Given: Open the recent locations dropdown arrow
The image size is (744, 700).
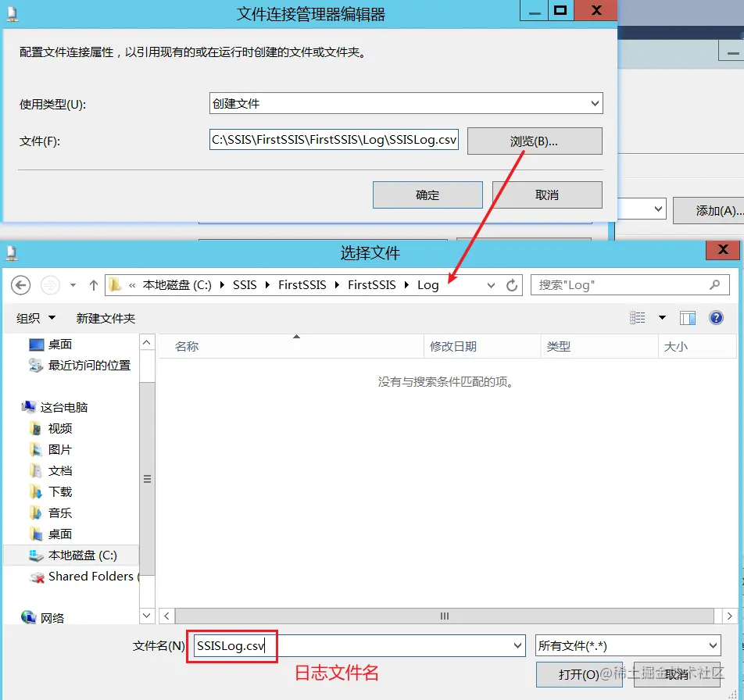Looking at the screenshot, I should tap(73, 285).
